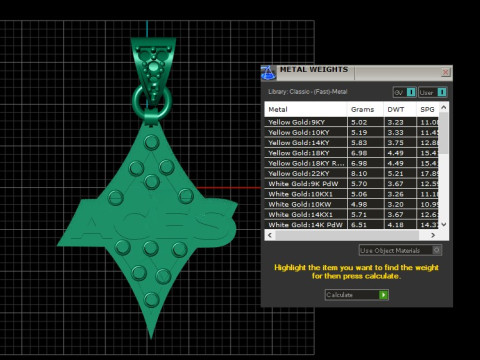Click the Metal Weights title bar text
480x360 pixels.
click(x=314, y=69)
